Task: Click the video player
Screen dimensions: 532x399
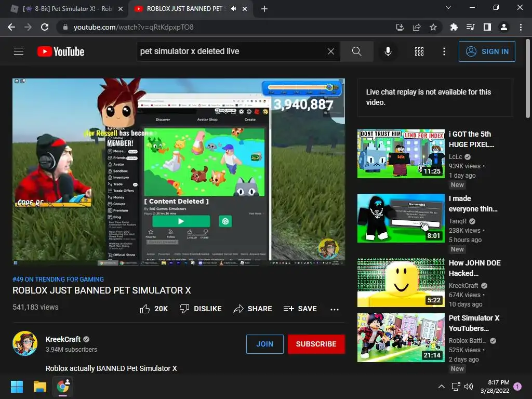Action: (179, 171)
